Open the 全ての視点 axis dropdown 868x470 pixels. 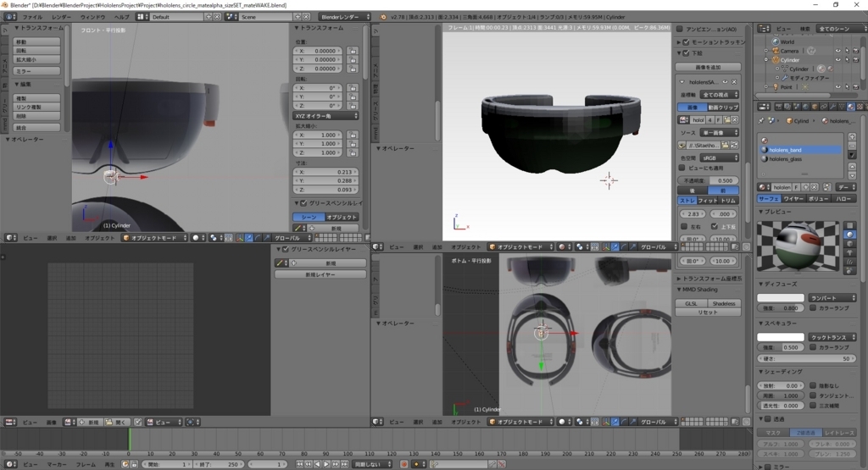tap(719, 95)
